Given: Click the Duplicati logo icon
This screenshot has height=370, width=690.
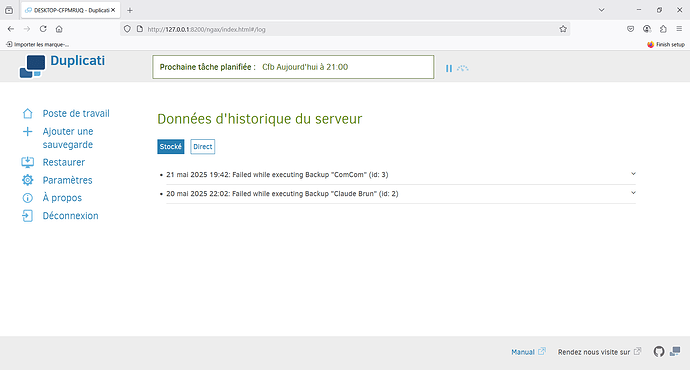Looking at the screenshot, I should pos(33,66).
